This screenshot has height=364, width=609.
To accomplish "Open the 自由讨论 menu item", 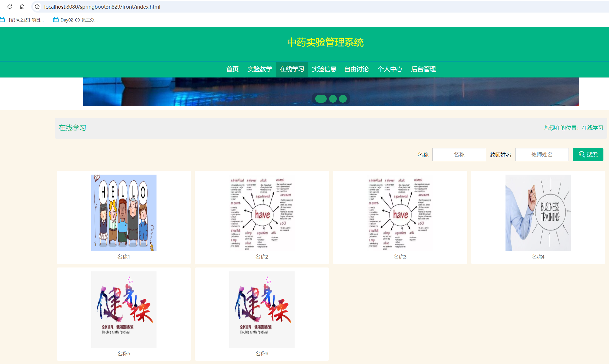I will [x=356, y=69].
